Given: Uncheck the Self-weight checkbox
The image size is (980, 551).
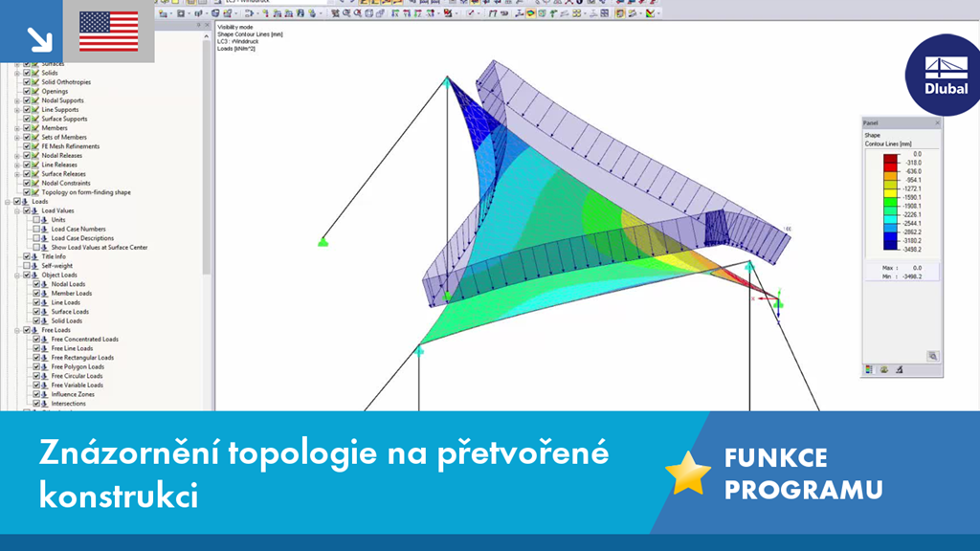Looking at the screenshot, I should (27, 266).
